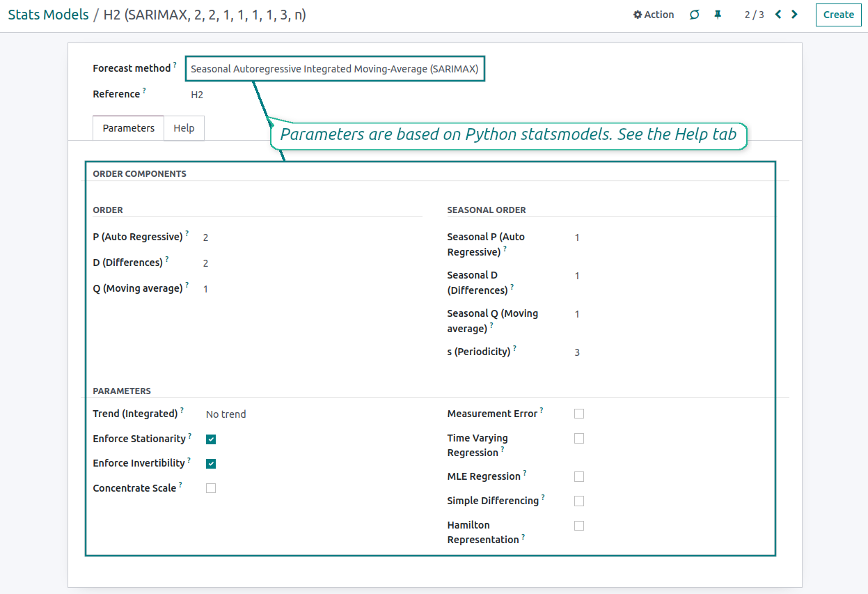The image size is (868, 594).
Task: Click help mark beside Concentrate Scale
Action: (180, 485)
